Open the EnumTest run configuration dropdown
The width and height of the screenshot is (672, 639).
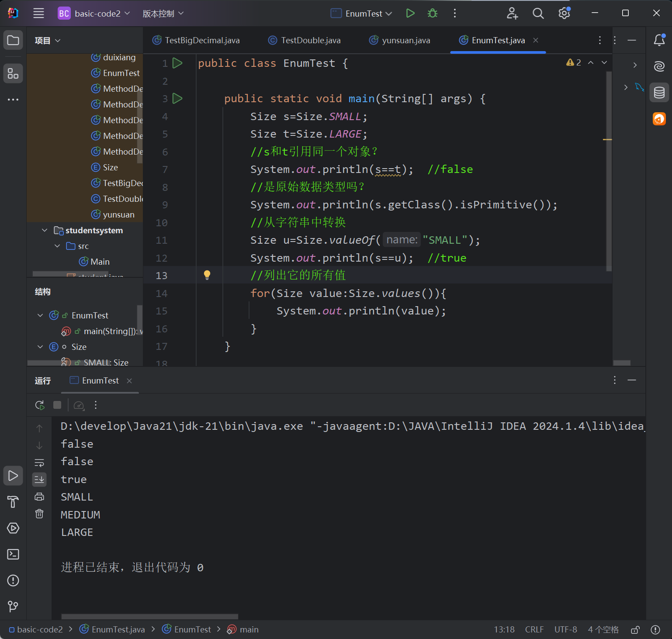(361, 14)
